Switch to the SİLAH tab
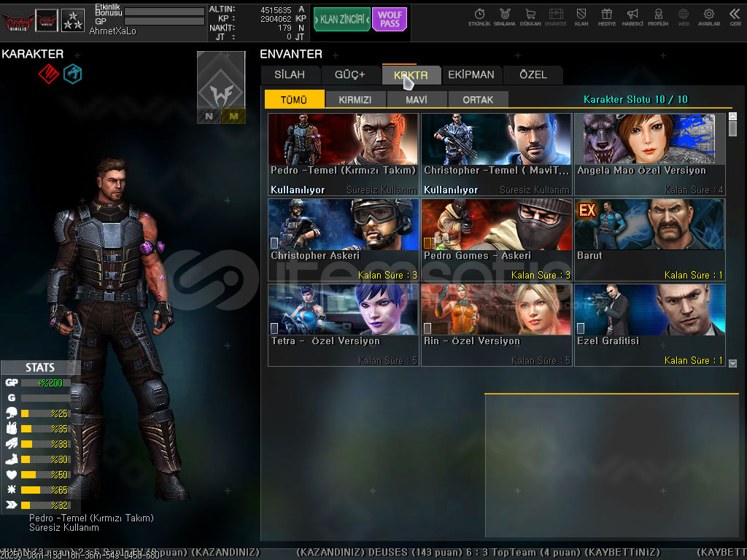Screen dimensions: 747x560 [290, 75]
